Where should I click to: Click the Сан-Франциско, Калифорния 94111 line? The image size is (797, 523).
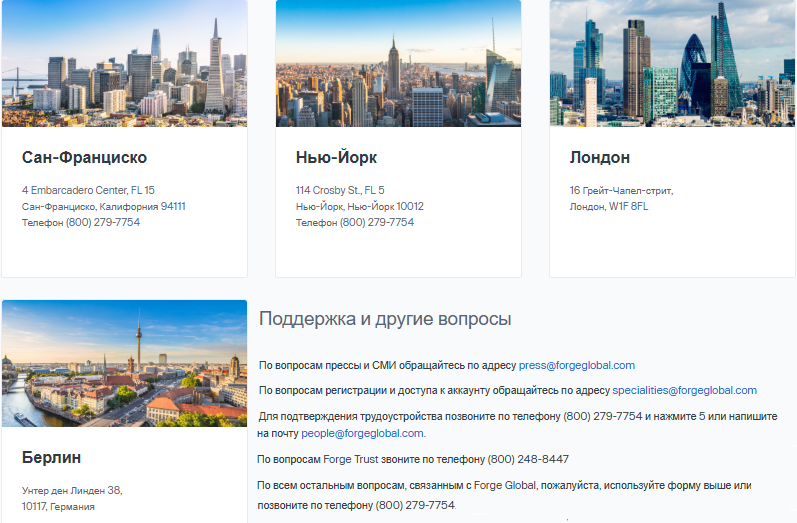tap(103, 206)
